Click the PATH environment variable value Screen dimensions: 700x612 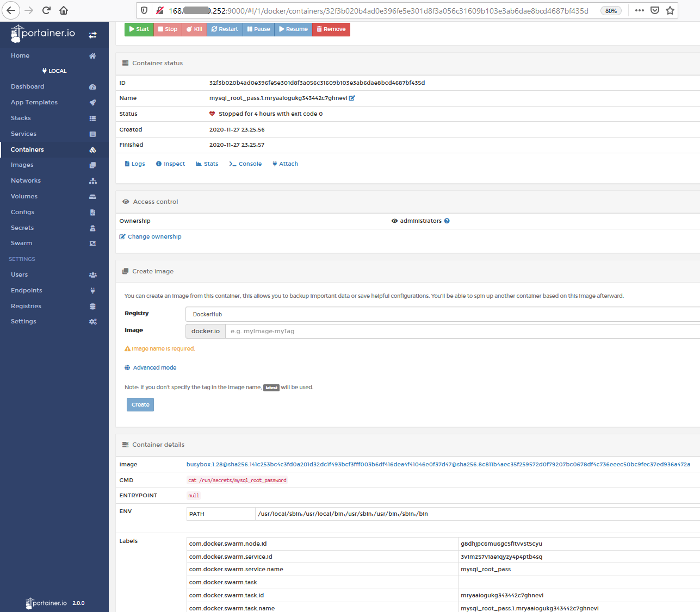(343, 514)
